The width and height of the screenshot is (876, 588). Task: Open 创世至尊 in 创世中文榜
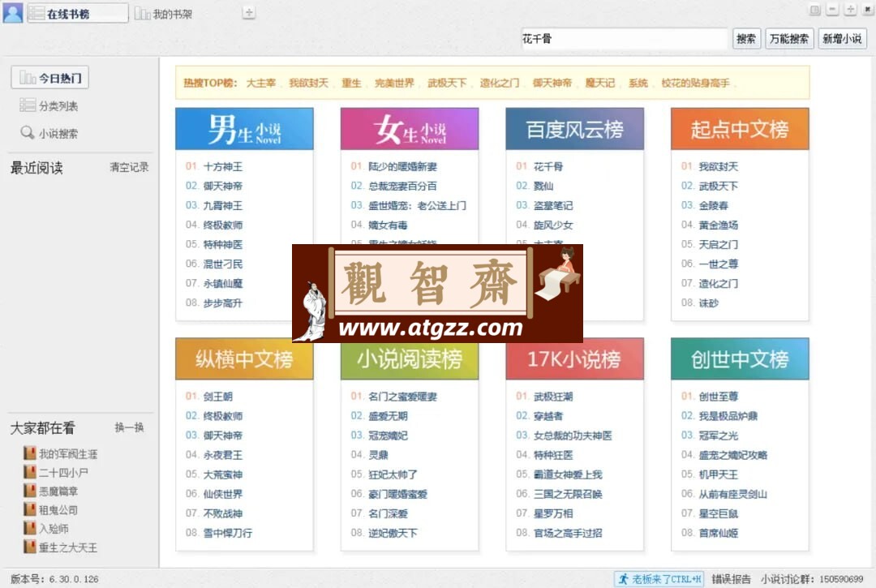click(719, 397)
